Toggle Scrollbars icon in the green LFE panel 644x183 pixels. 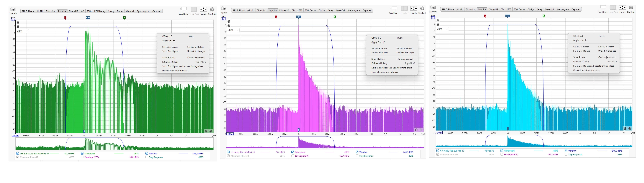pyautogui.click(x=184, y=9)
